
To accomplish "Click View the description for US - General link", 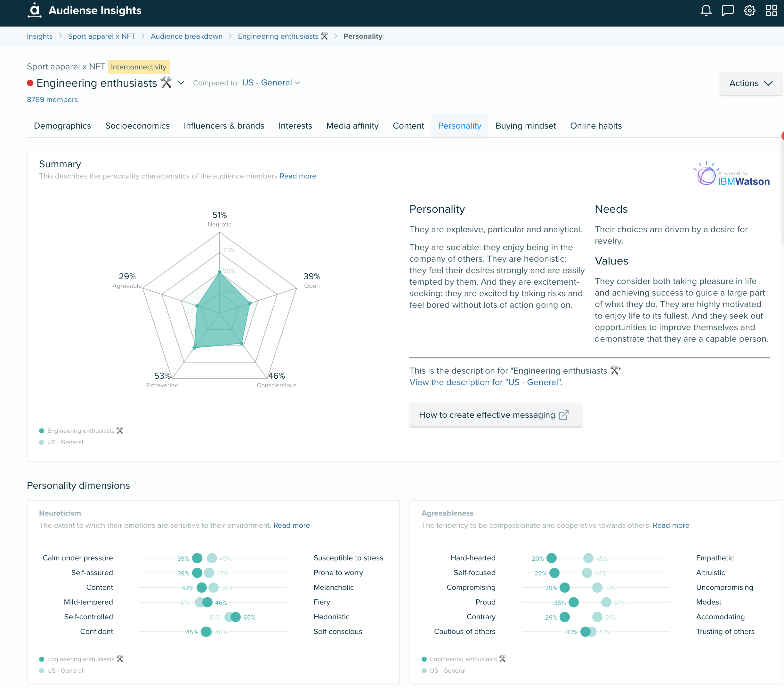I will tap(486, 382).
